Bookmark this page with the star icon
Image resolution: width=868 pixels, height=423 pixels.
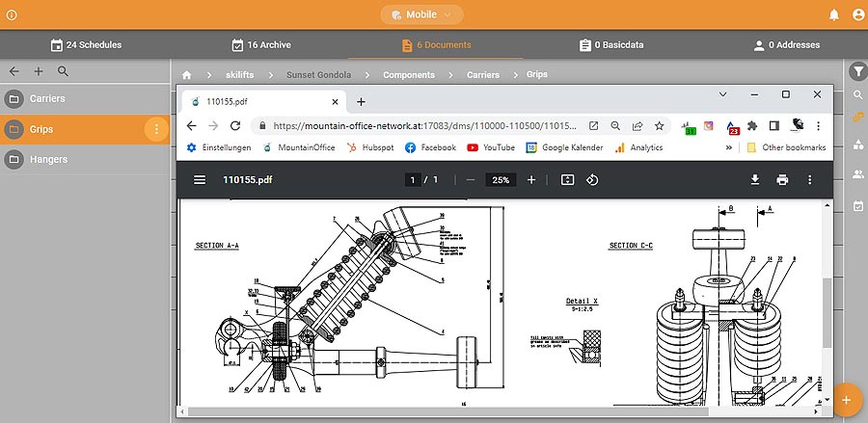(x=659, y=125)
